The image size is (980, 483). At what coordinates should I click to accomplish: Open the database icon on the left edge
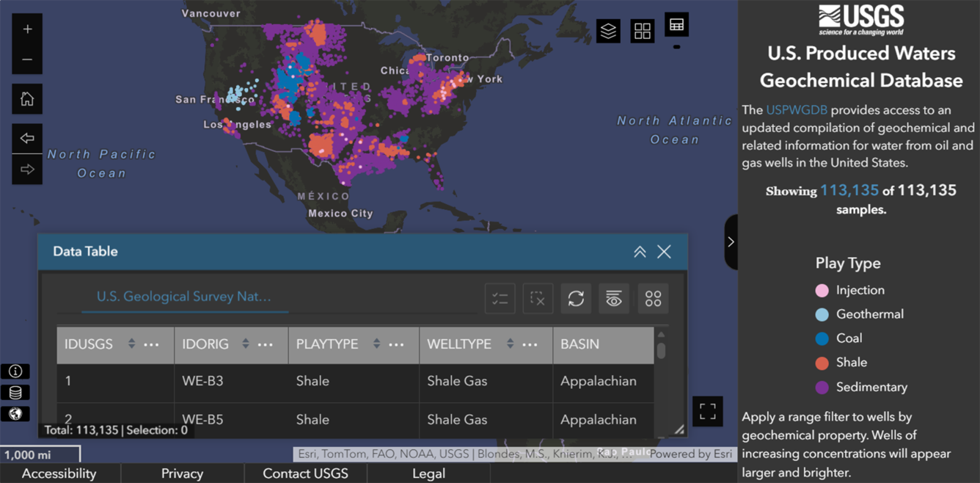pos(15,392)
